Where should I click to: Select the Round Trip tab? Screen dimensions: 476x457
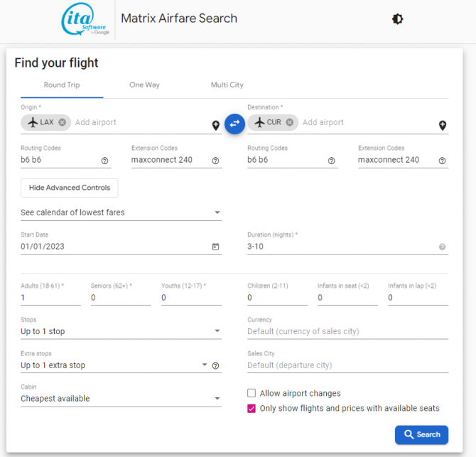tap(62, 85)
